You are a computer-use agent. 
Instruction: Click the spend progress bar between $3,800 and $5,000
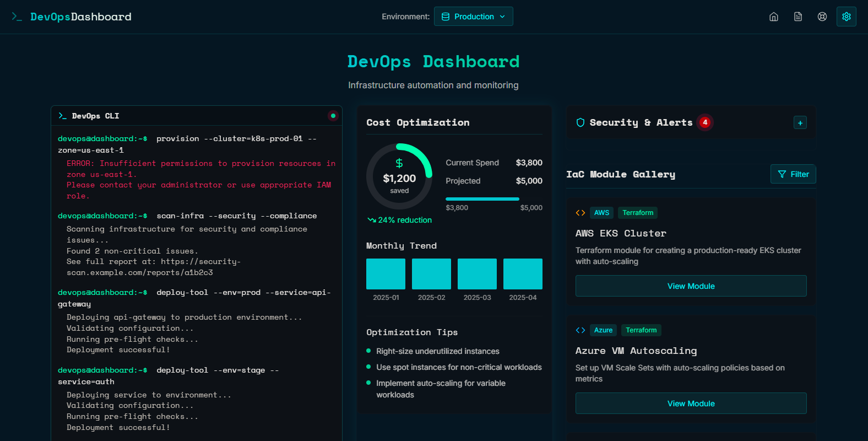[x=494, y=199]
